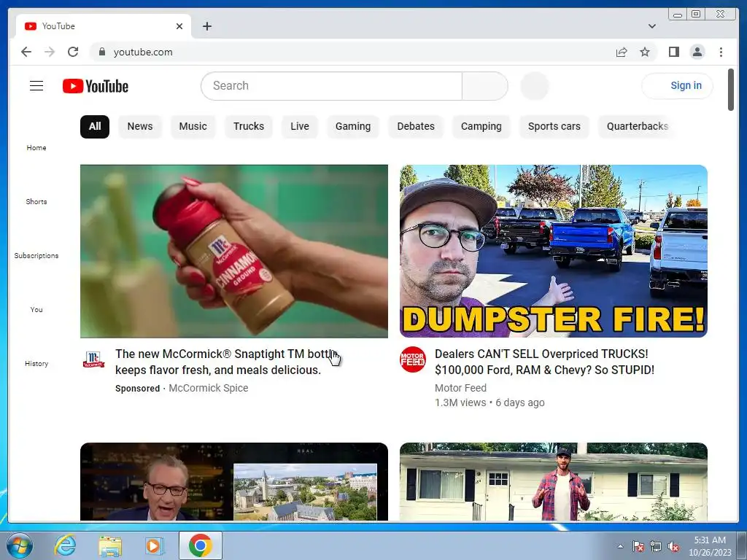Click the "1.3M views" text
747x560 pixels.
point(460,402)
